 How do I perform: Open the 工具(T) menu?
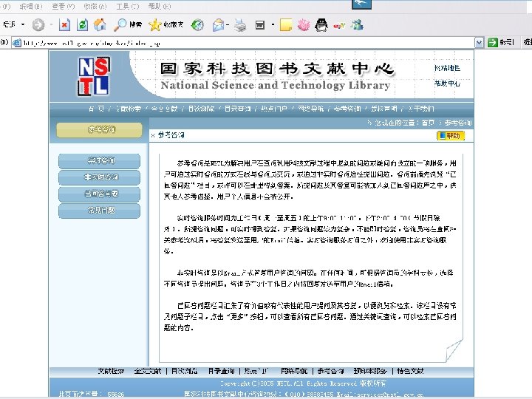click(x=128, y=6)
